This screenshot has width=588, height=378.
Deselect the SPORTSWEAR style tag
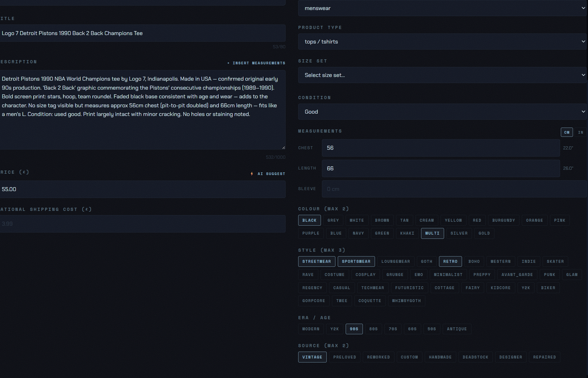356,261
